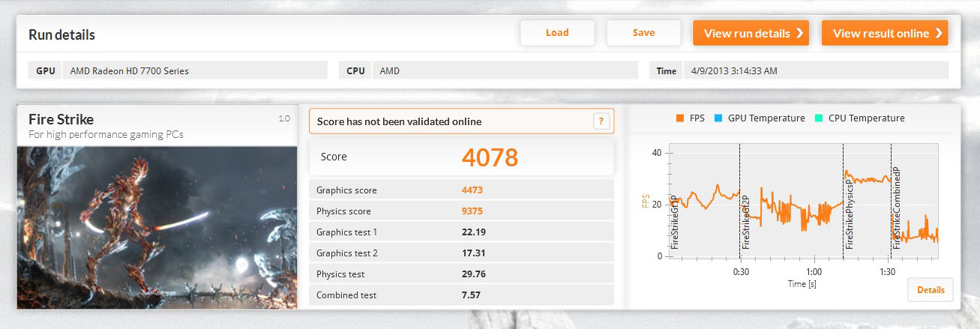Click the Load button
Screen dimensions: 980x329
click(557, 33)
